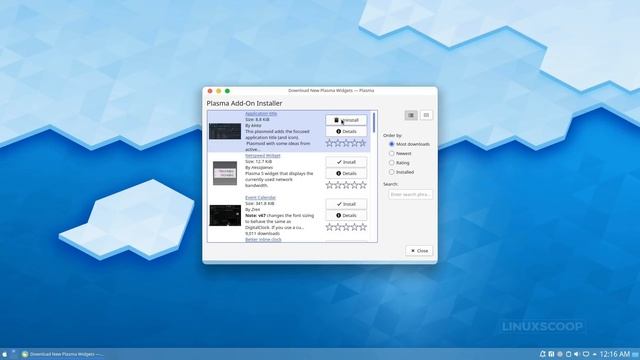Click the 12:16 AM panel clock
Image resolution: width=640 pixels, height=360 pixels.
(615, 354)
